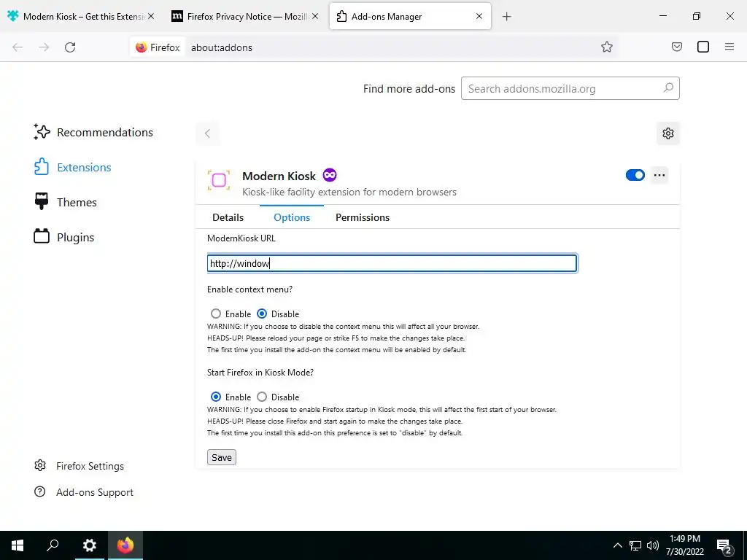
Task: Switch to the Permissions tab
Action: click(362, 217)
